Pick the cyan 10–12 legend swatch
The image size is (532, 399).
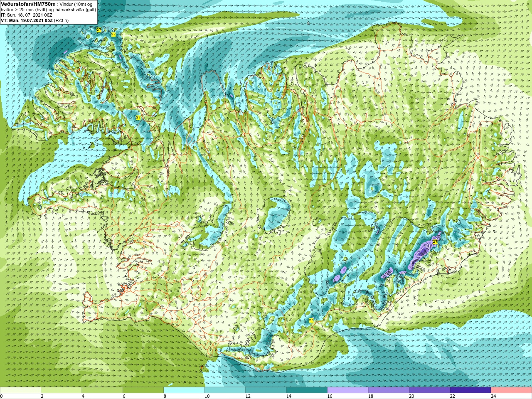(x=225, y=390)
